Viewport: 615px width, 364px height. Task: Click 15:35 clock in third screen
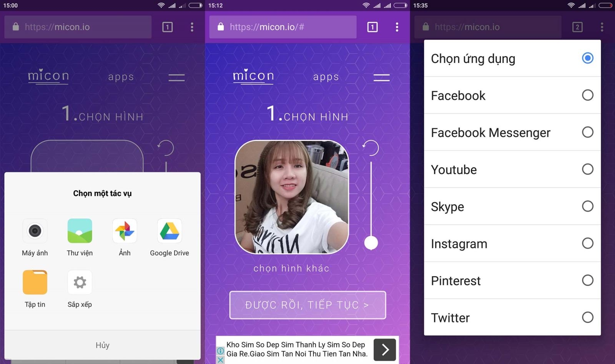pos(421,5)
